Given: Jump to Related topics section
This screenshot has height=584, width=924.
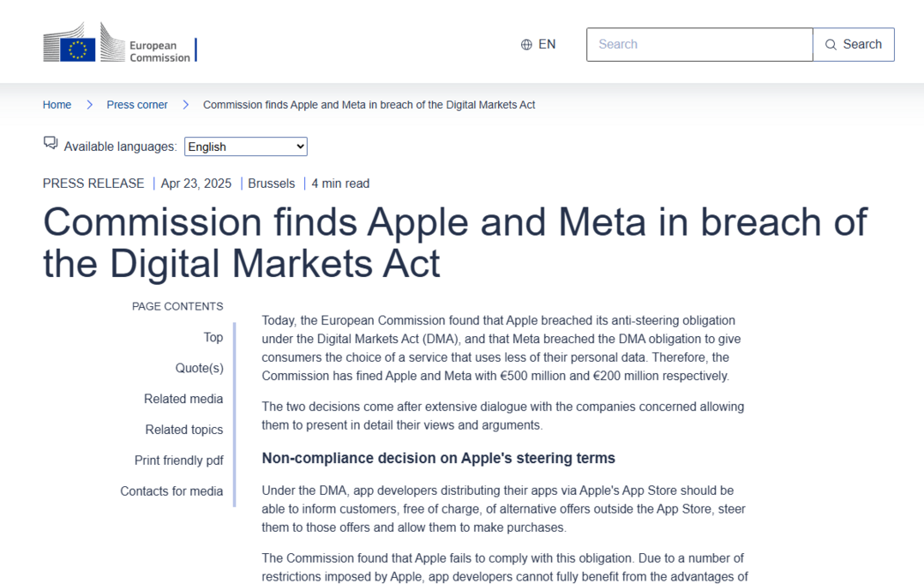Looking at the screenshot, I should [183, 430].
